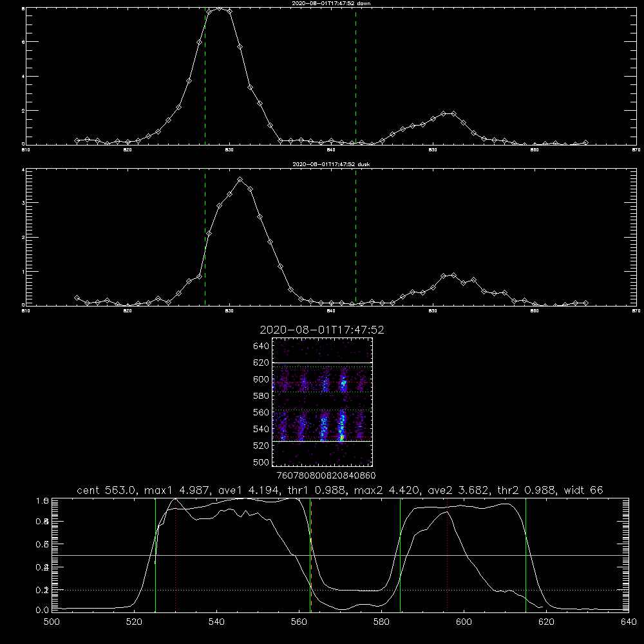Click the 560 label on the bottom plot x-axis
The image size is (644, 644).
tap(299, 622)
